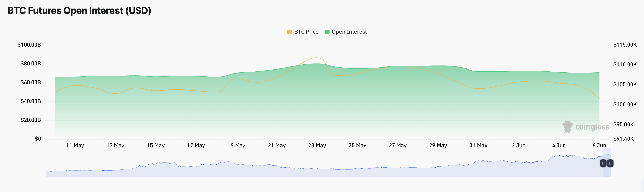The image size is (644, 192).
Task: Click the $100.00B axis label
Action: (x=29, y=45)
